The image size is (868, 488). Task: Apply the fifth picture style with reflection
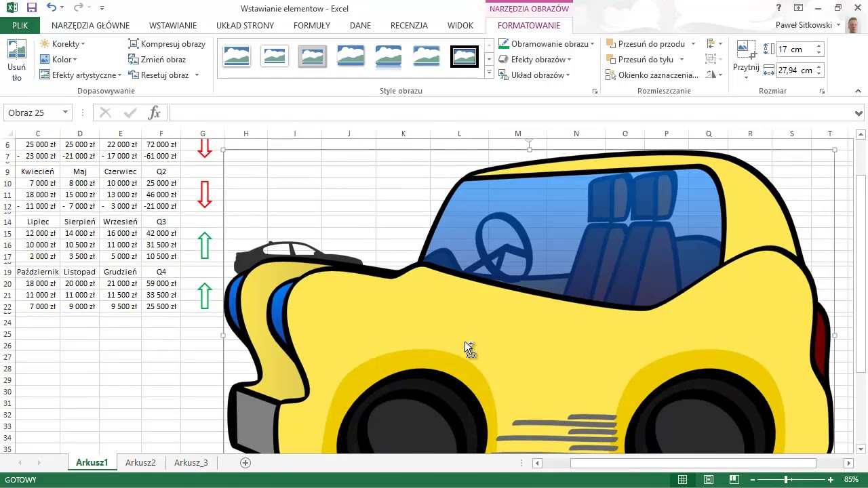(x=388, y=56)
